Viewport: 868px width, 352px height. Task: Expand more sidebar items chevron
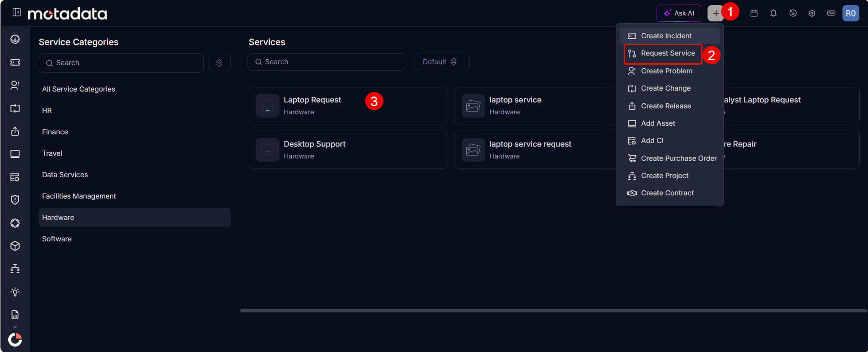(x=15, y=326)
